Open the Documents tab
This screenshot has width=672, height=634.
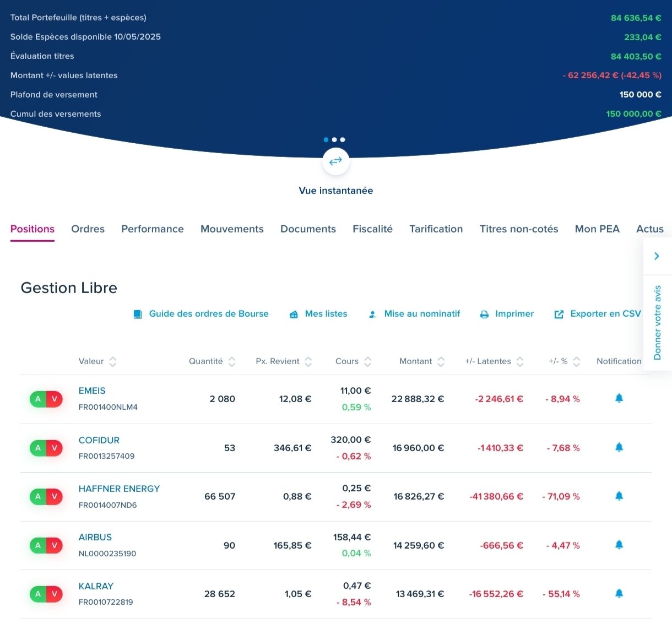[308, 229]
